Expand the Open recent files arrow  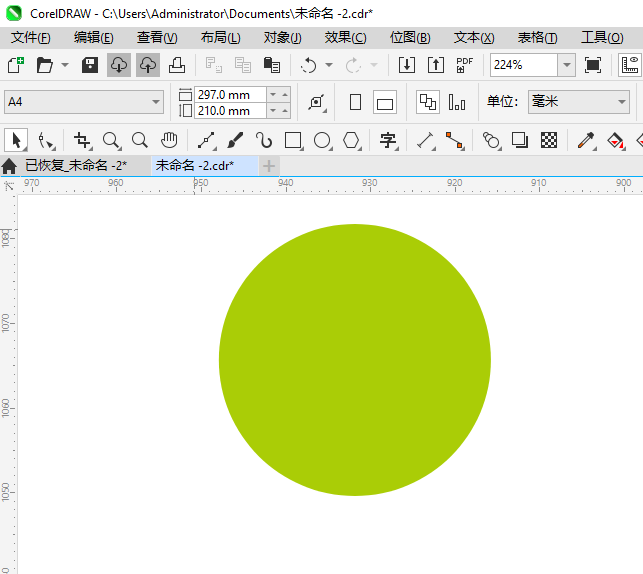65,65
